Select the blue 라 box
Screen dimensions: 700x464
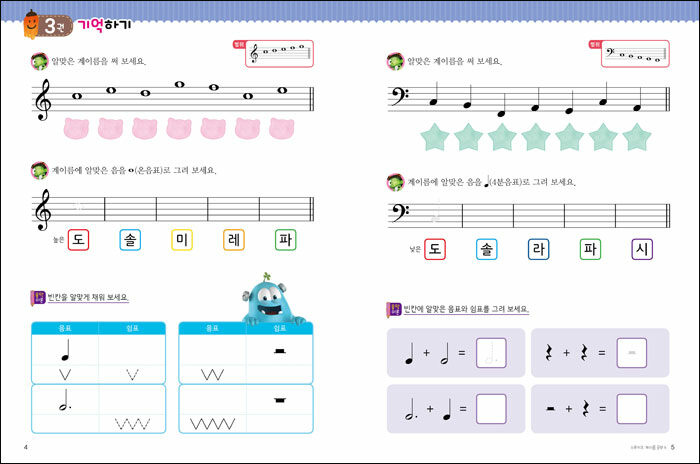click(539, 249)
